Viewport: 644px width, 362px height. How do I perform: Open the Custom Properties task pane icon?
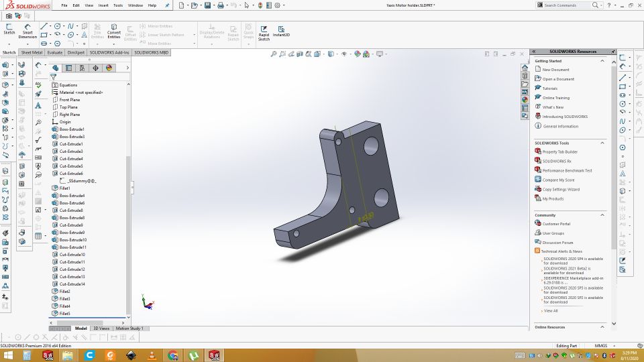[x=525, y=108]
